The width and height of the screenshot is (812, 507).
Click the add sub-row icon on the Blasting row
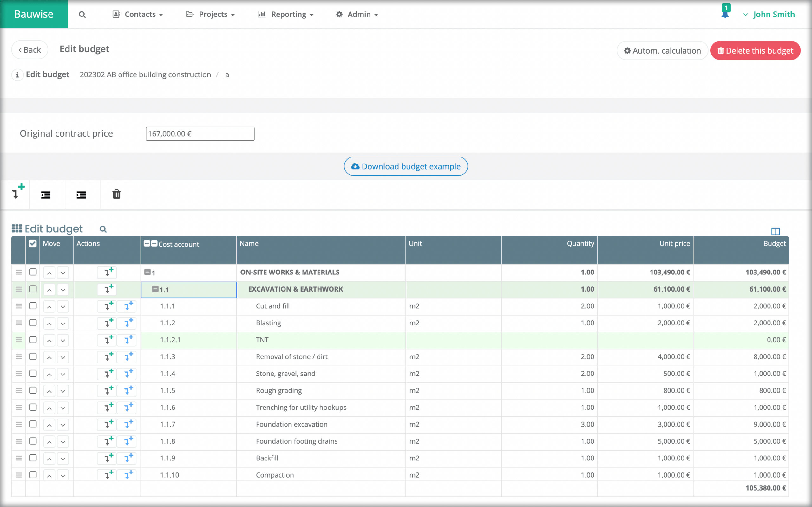(x=128, y=323)
